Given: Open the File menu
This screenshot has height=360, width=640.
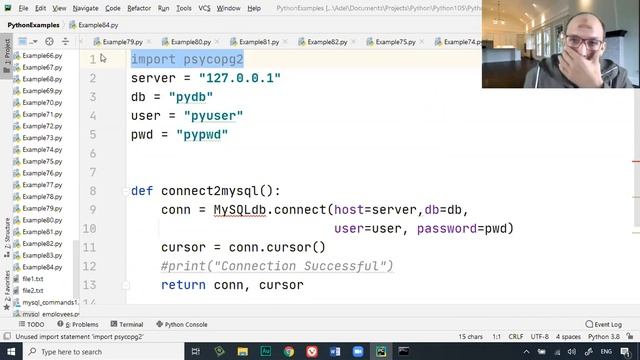Looking at the screenshot, I should 23,8.
